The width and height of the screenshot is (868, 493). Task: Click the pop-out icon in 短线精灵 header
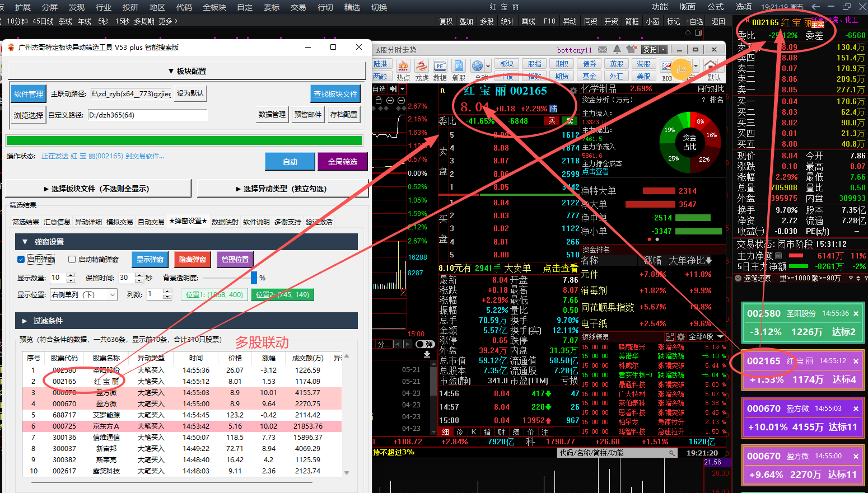670,337
